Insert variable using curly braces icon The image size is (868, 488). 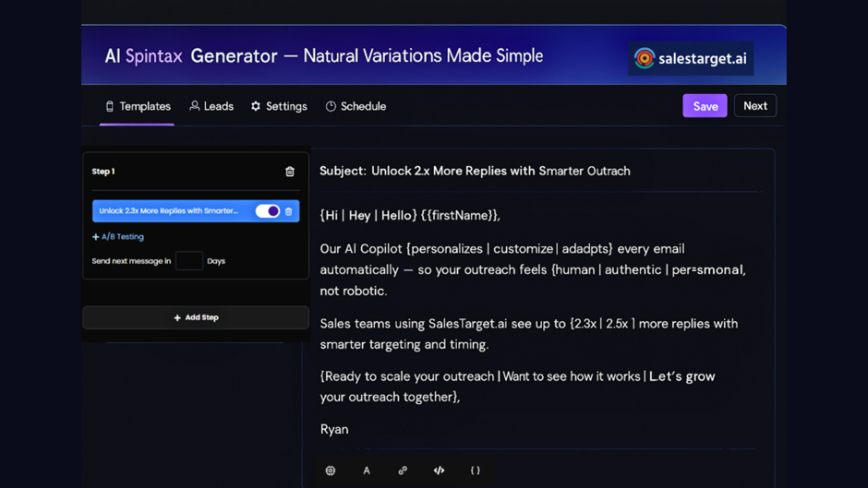[476, 470]
